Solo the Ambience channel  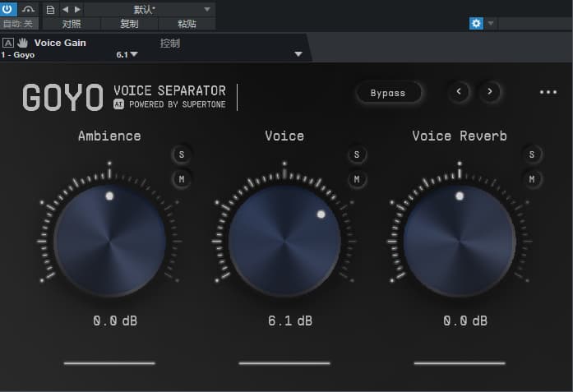(x=182, y=154)
